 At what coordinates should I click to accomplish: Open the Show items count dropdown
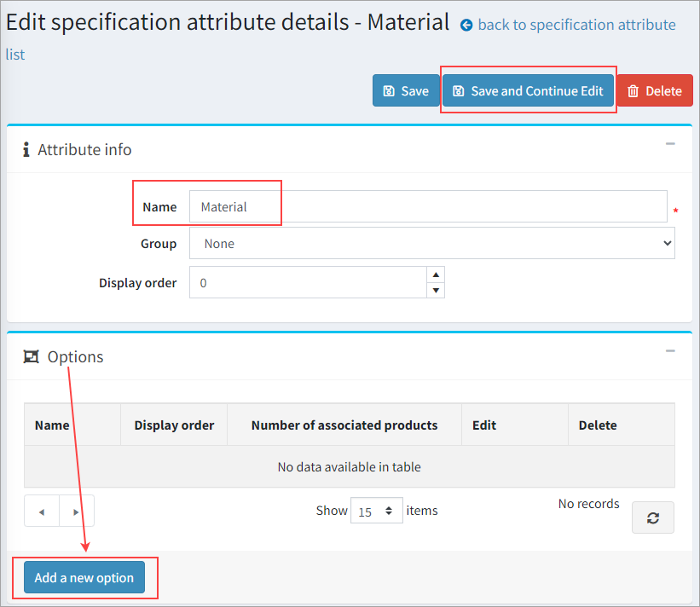coord(376,512)
